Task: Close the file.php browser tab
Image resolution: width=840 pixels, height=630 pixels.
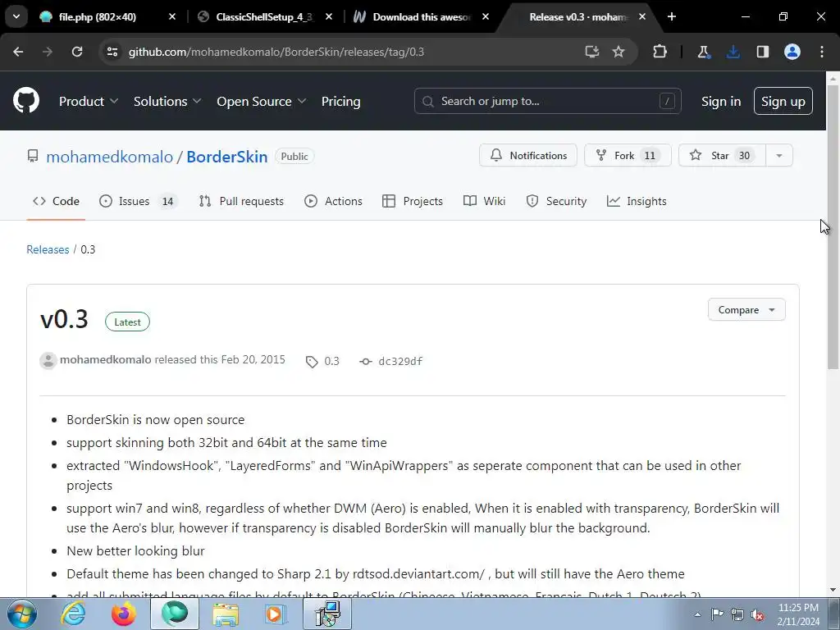Action: click(172, 16)
